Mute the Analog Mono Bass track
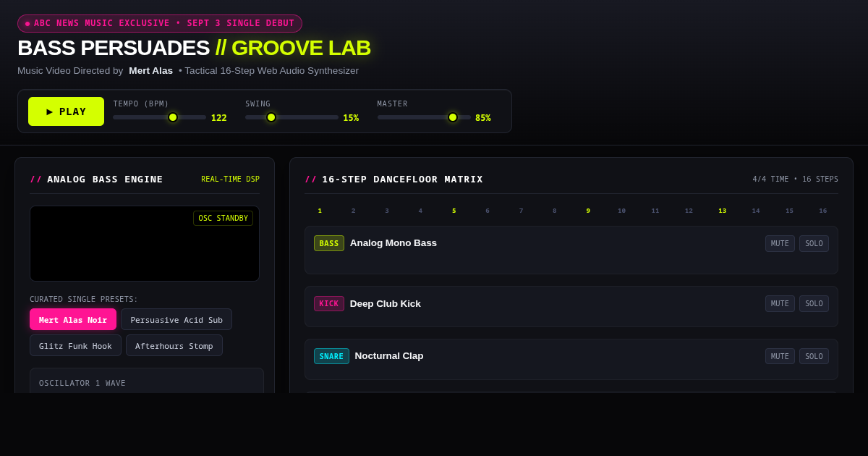Viewport: 868px width, 456px height. [780, 243]
